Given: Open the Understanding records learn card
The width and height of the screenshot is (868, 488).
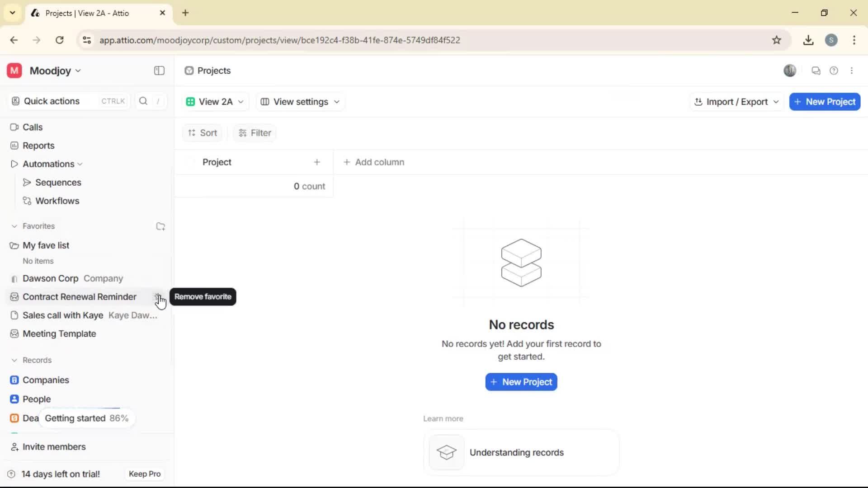Looking at the screenshot, I should (520, 452).
